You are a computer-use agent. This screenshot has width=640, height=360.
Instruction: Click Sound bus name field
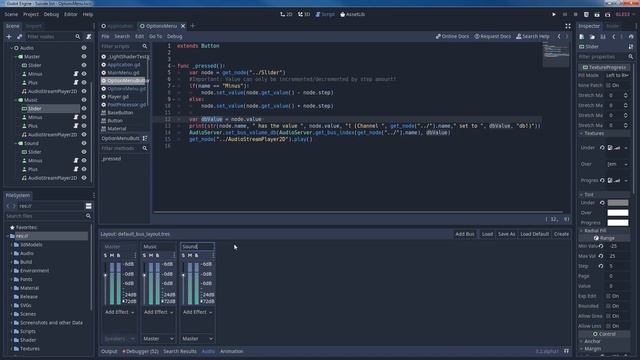tap(197, 247)
